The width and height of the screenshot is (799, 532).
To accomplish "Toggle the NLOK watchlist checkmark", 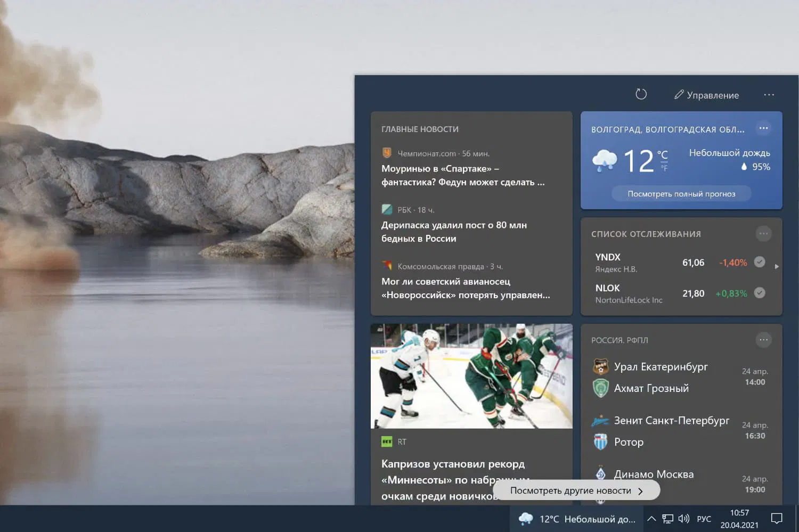I will point(760,293).
